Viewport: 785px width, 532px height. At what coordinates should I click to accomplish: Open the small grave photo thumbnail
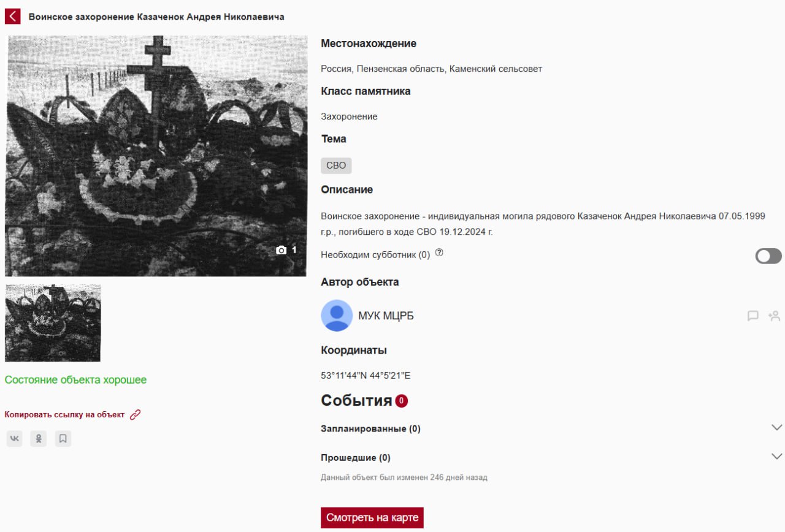(53, 322)
